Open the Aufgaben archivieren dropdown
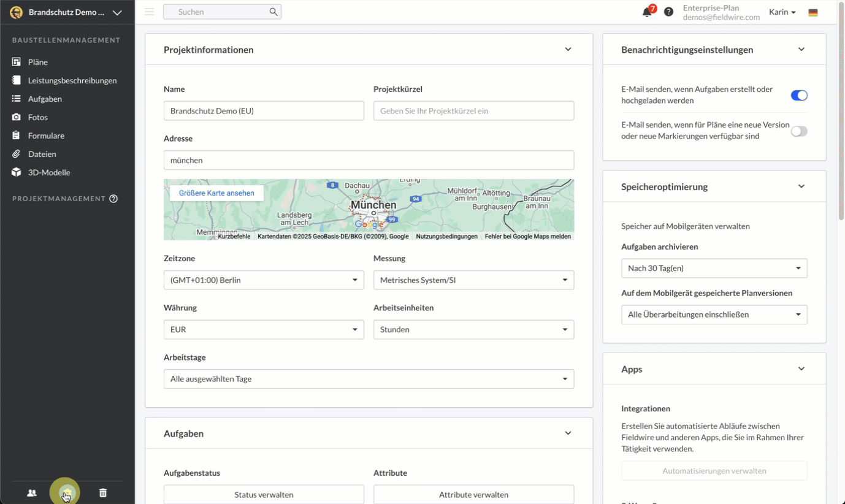 tap(714, 268)
